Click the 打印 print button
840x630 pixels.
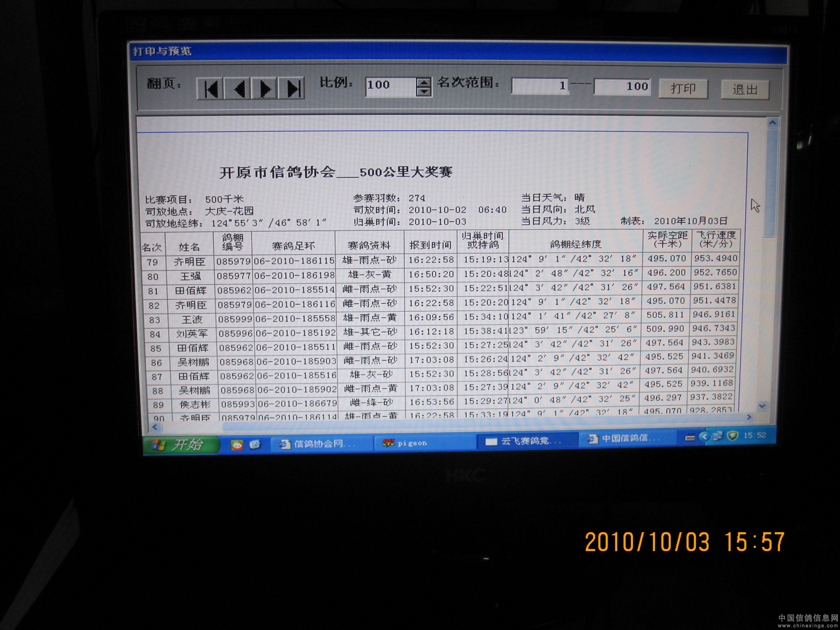[683, 89]
